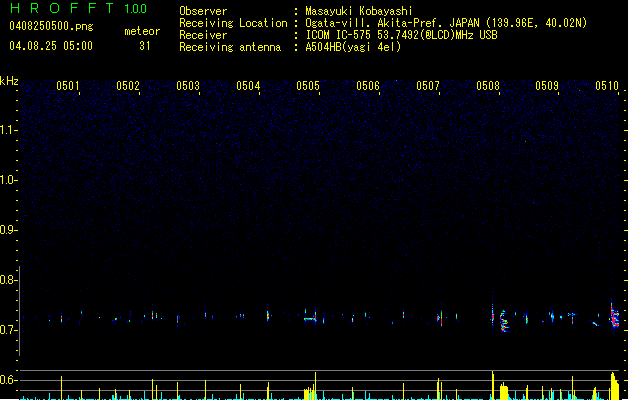Click the horizontal echo streak near 0505
The image size is (629, 400).
310,319
